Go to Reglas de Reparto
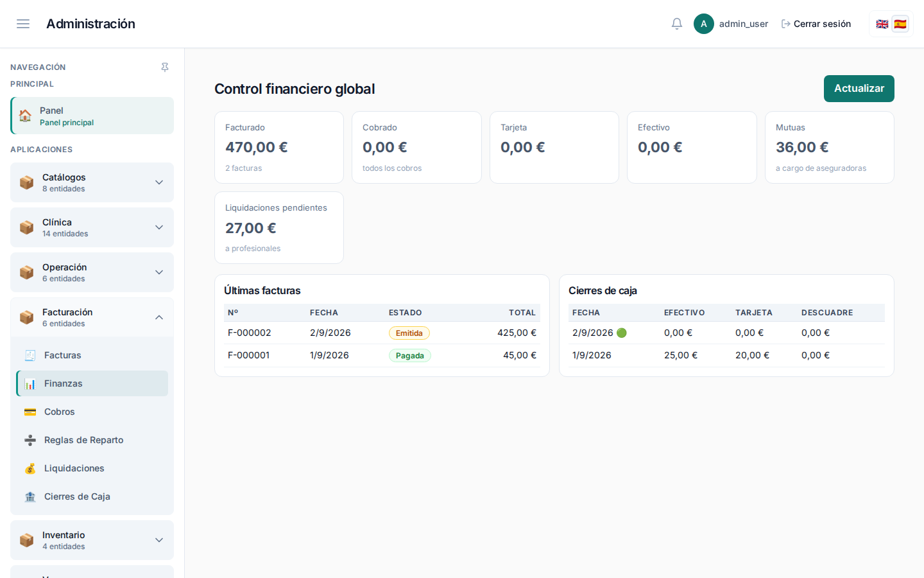The image size is (924, 578). (92, 440)
